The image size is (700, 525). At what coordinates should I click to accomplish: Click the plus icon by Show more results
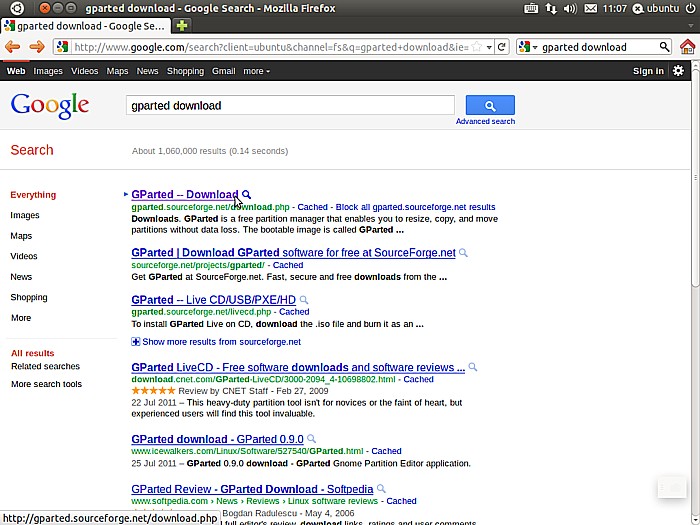tap(136, 342)
